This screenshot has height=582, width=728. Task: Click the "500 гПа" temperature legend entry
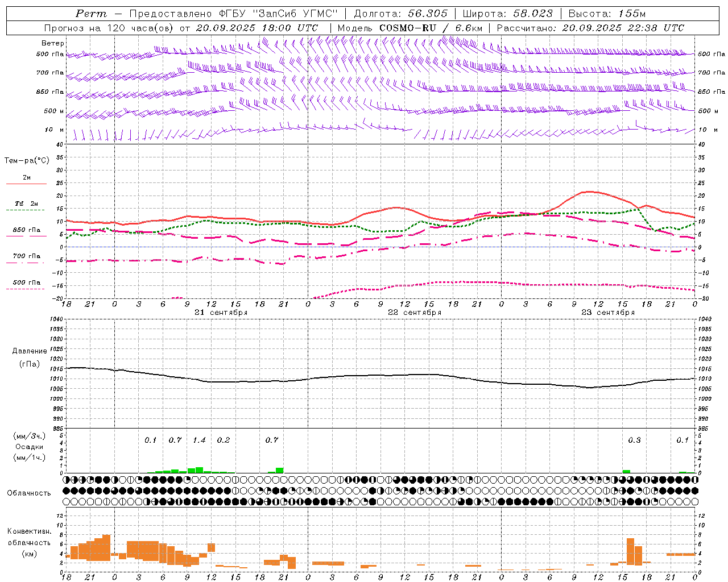pyautogui.click(x=26, y=282)
